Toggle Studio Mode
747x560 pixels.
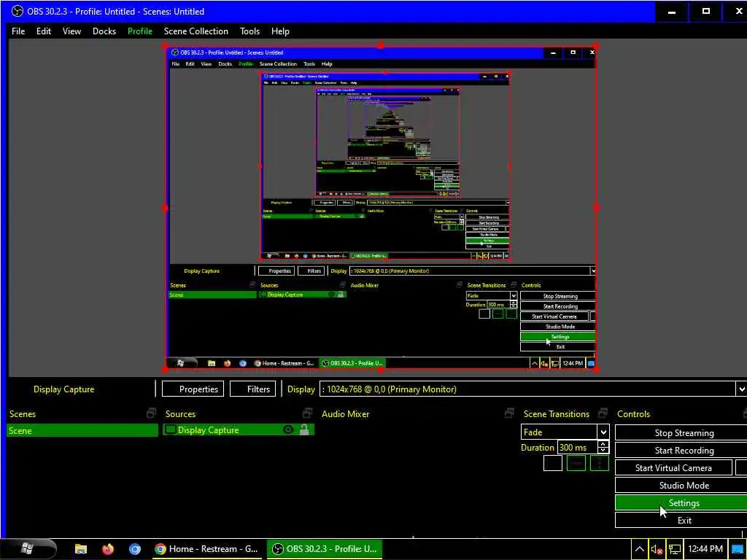(681, 485)
